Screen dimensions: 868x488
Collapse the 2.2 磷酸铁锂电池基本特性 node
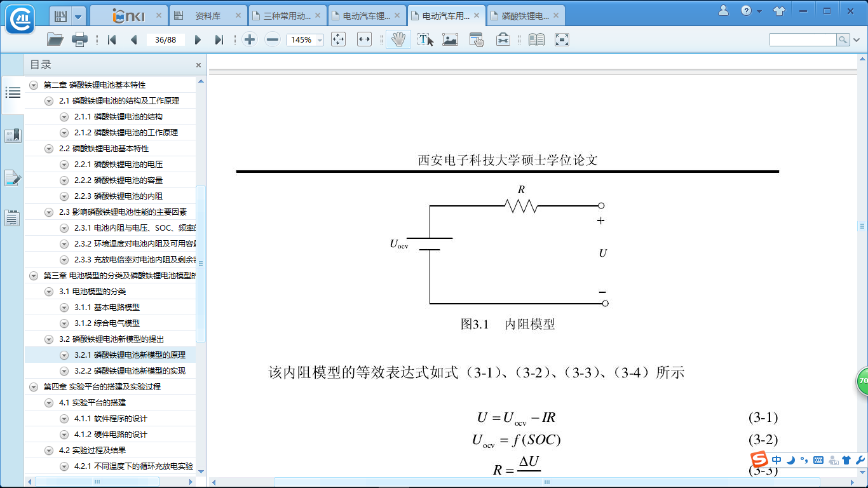point(49,149)
